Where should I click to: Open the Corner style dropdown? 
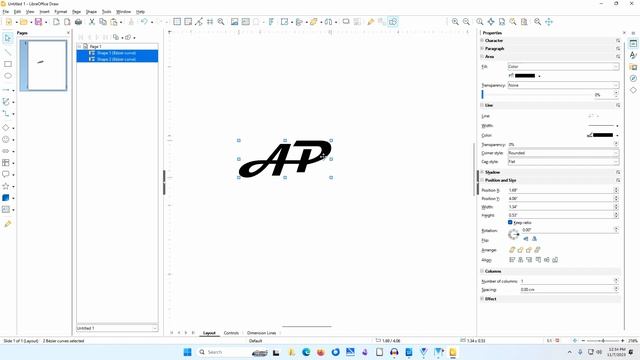click(x=563, y=153)
